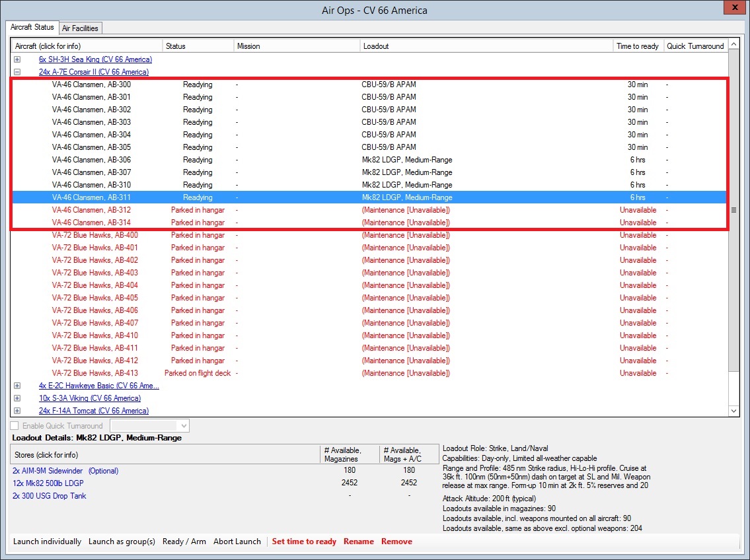This screenshot has width=750, height=560.
Task: Select aircraft VA-46 Clansmen, AB-305
Action: (x=369, y=147)
